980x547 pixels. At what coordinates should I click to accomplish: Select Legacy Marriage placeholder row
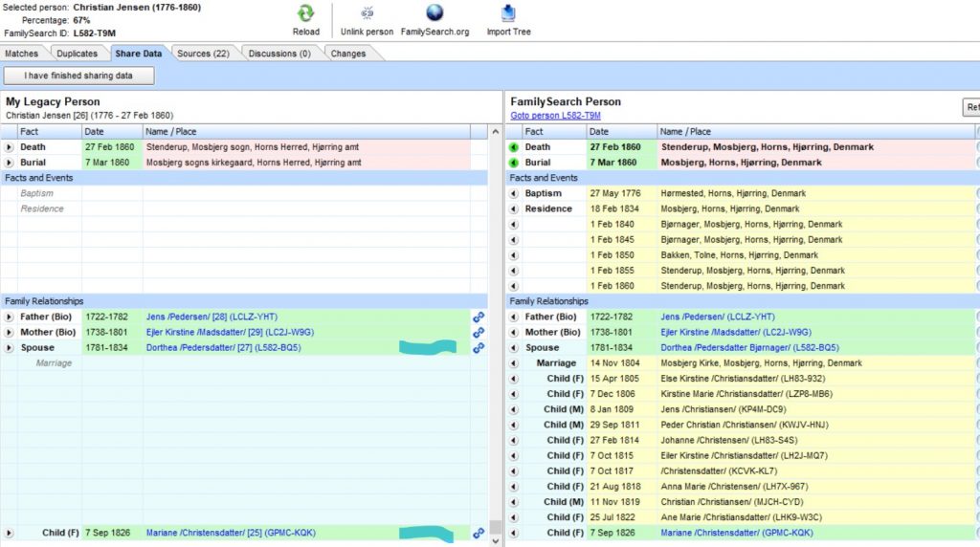pyautogui.click(x=244, y=363)
